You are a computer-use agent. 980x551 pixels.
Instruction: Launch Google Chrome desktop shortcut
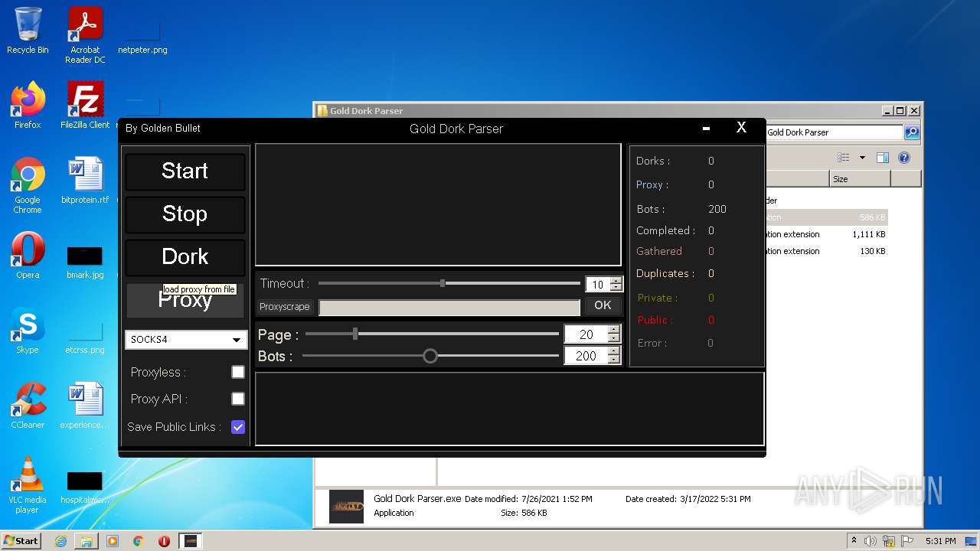point(28,185)
